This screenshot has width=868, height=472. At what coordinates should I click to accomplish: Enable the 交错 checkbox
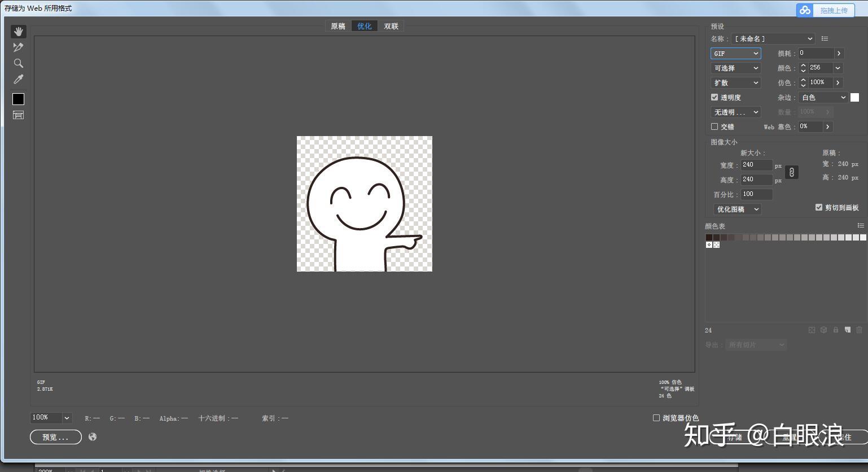(714, 126)
